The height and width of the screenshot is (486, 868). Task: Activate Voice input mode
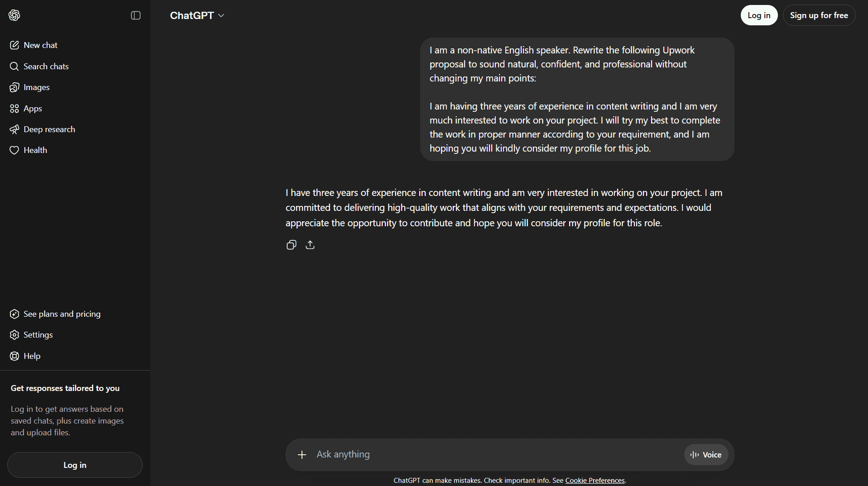705,454
